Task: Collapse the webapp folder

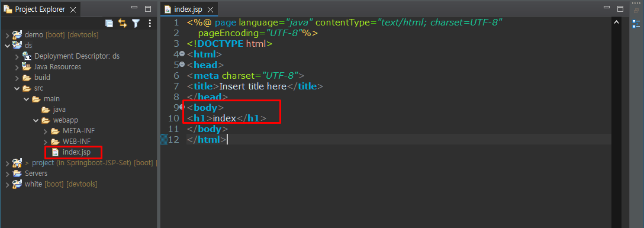Action: pos(36,120)
